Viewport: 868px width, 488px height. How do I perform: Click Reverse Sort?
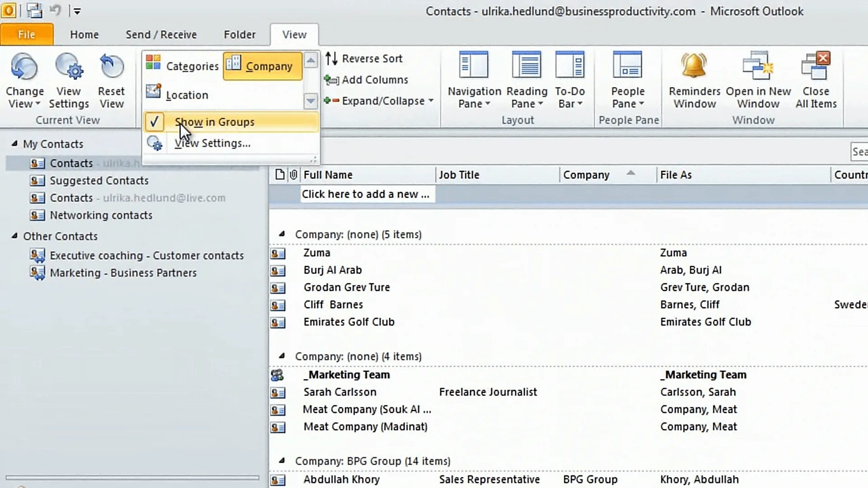[x=364, y=58]
